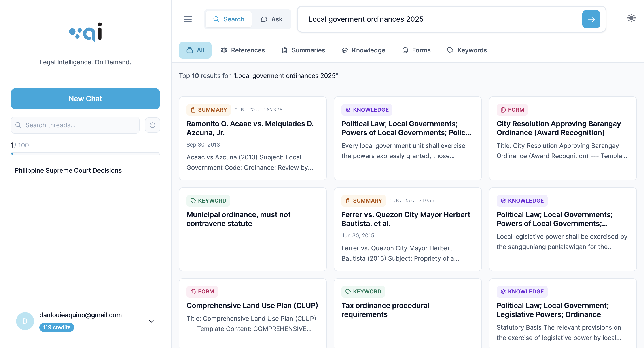Switch to Search mode

pos(229,19)
